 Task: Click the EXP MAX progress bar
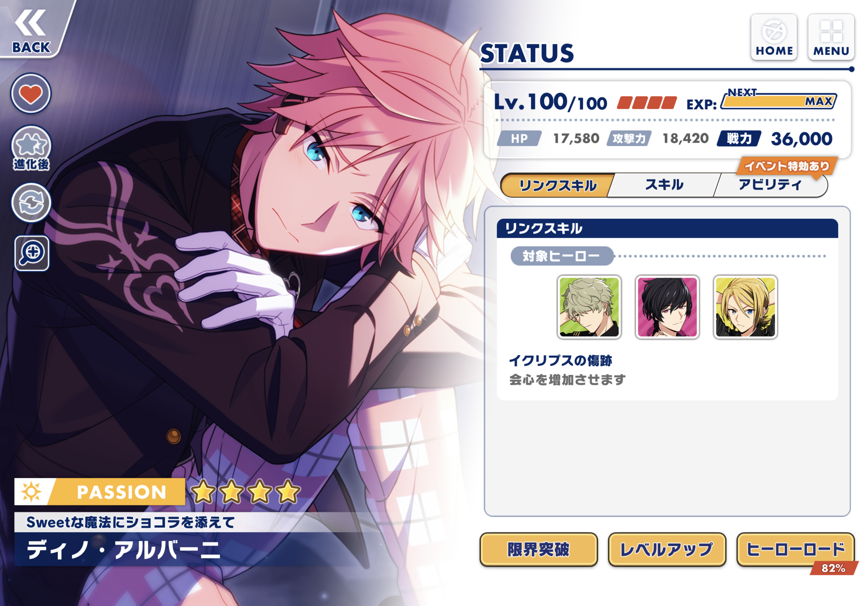pos(779,101)
